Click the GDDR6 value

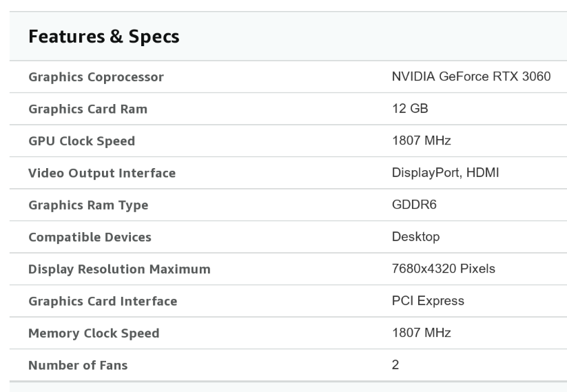click(x=414, y=205)
